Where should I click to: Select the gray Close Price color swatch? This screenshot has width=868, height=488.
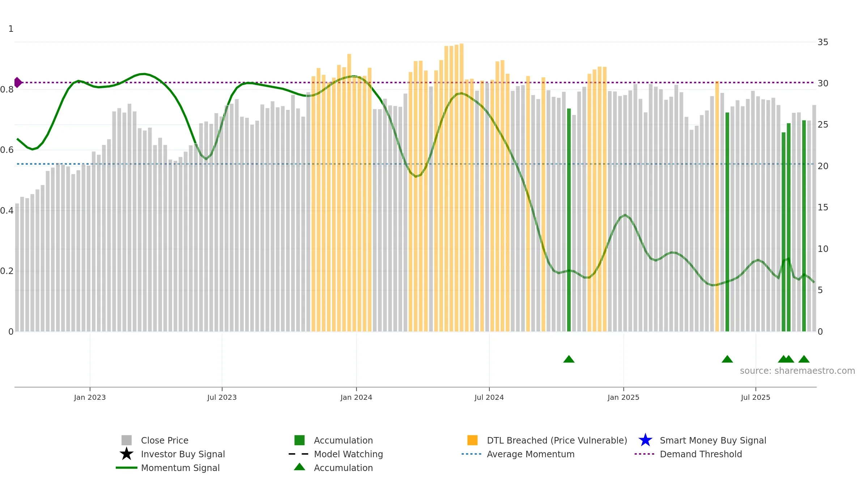(x=127, y=440)
